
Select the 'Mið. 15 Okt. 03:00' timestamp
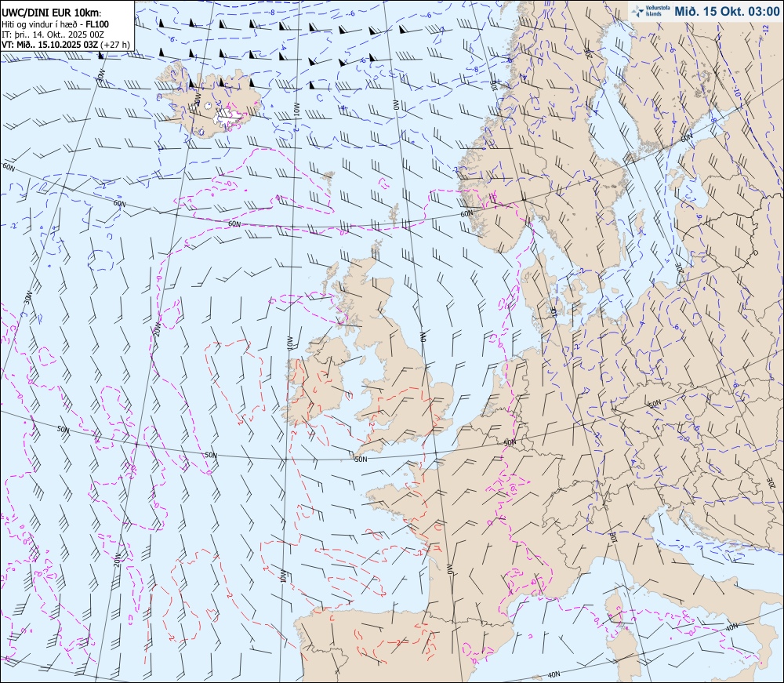click(x=727, y=11)
